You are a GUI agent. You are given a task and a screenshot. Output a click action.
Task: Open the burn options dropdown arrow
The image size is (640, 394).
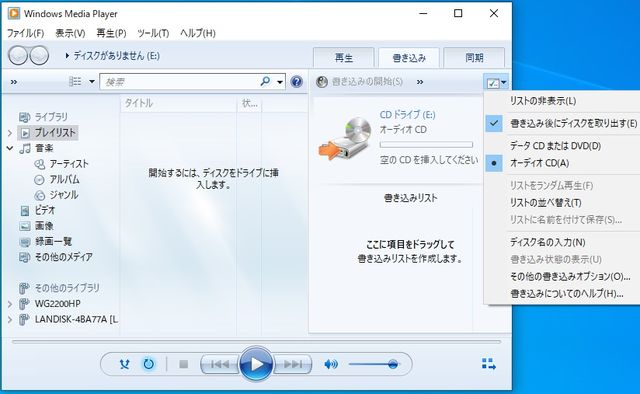504,82
